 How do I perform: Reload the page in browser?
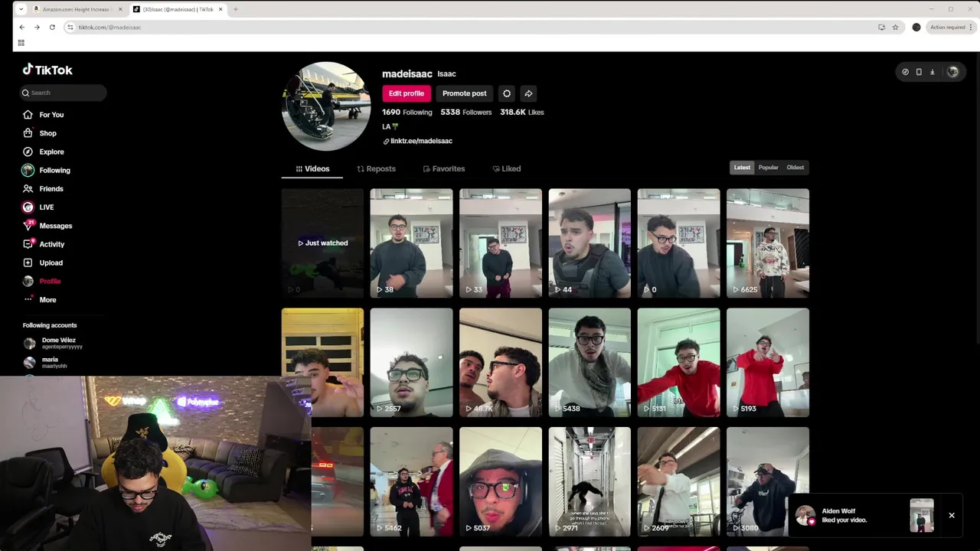coord(52,27)
